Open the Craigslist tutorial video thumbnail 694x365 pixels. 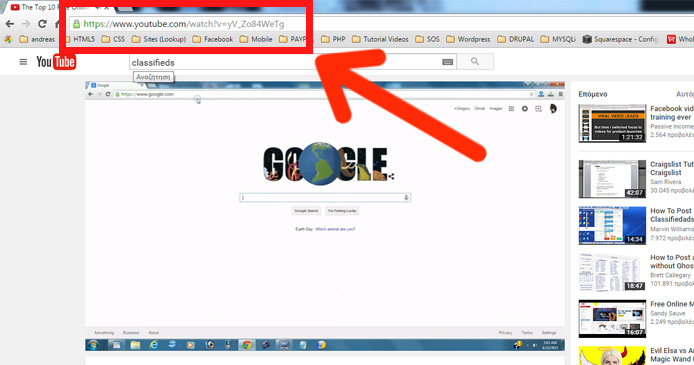[x=612, y=179]
